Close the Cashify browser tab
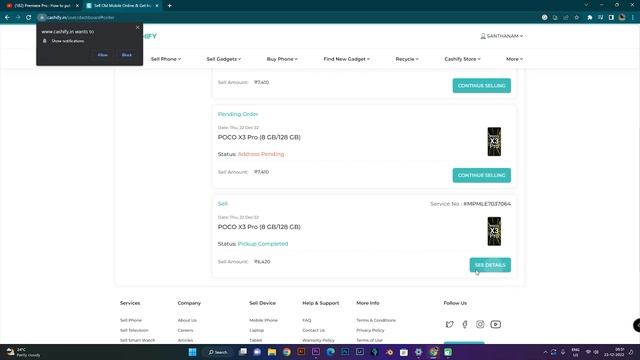The image size is (640, 360). point(157,6)
